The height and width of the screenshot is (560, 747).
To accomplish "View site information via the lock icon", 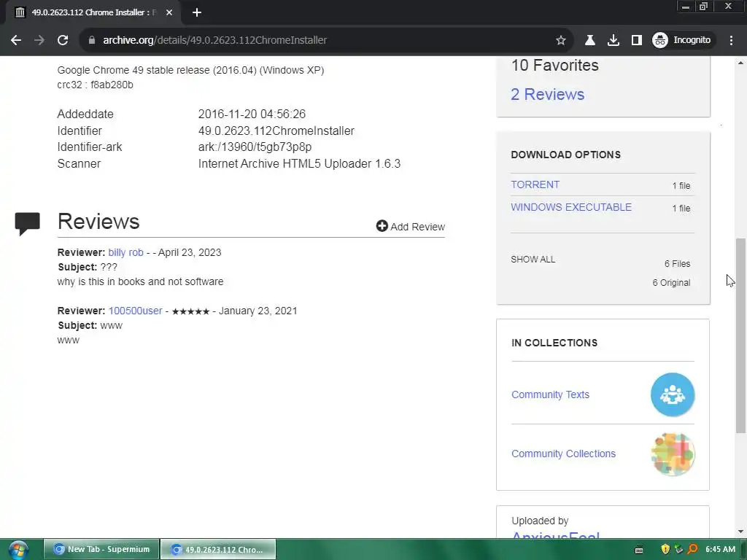I will click(x=92, y=40).
